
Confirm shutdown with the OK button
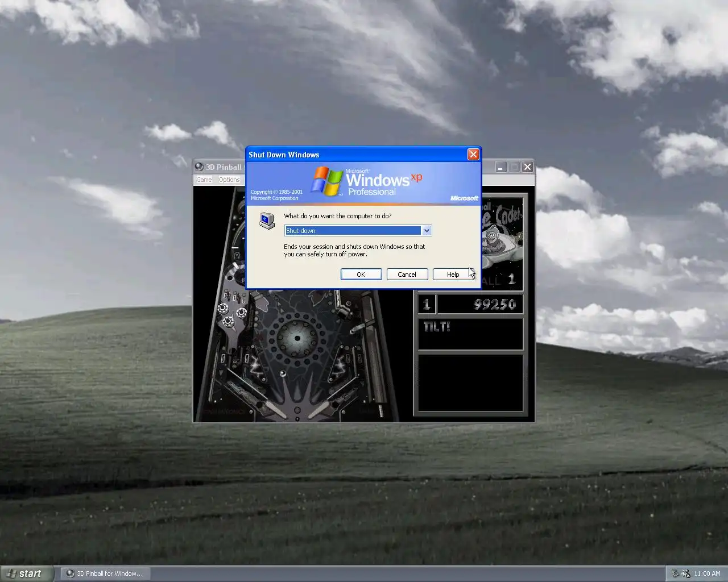[361, 274]
